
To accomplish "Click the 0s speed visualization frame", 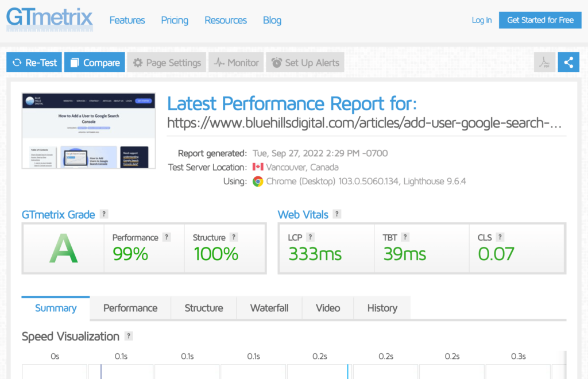I will click(55, 372).
